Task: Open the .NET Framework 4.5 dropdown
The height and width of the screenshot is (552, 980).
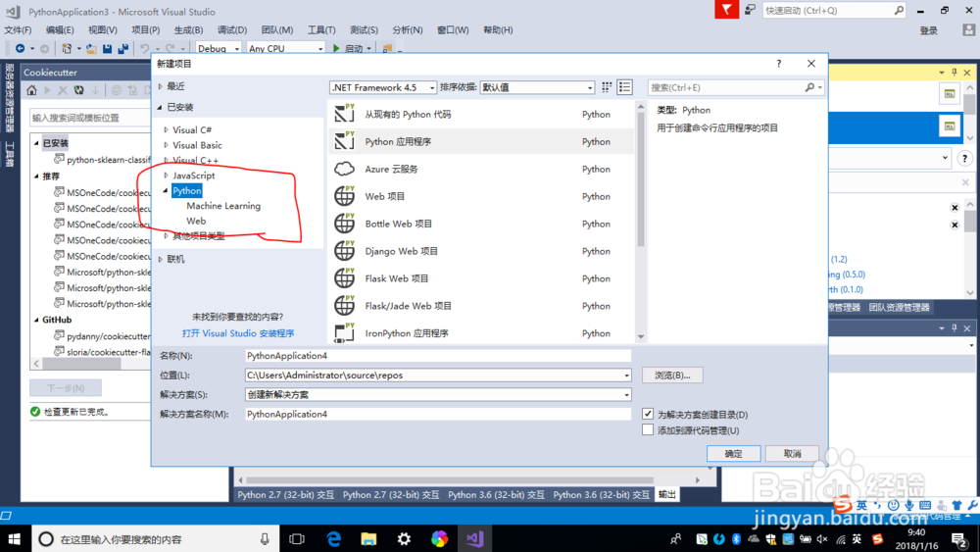Action: tap(382, 87)
